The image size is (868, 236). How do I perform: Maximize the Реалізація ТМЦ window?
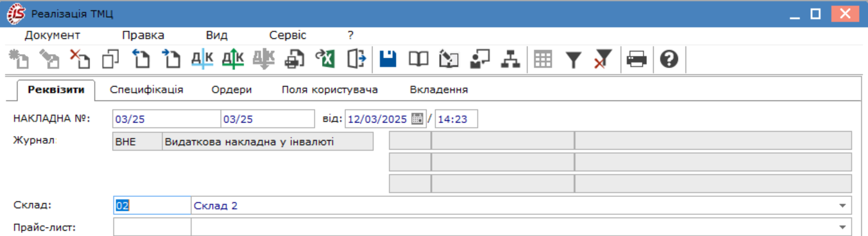click(815, 13)
